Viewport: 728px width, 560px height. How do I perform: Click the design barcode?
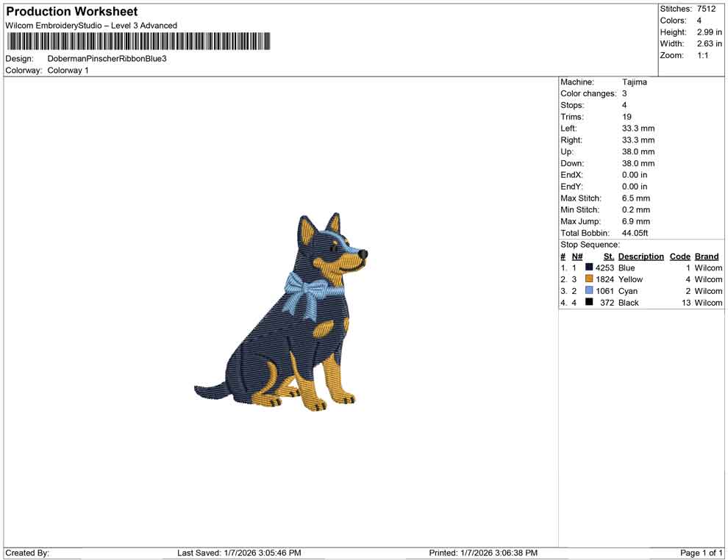(140, 40)
